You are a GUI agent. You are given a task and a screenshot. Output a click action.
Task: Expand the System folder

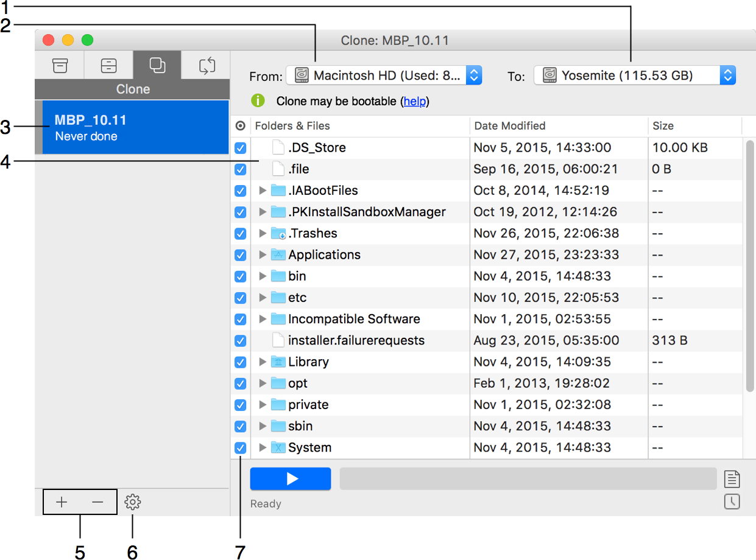coord(263,447)
